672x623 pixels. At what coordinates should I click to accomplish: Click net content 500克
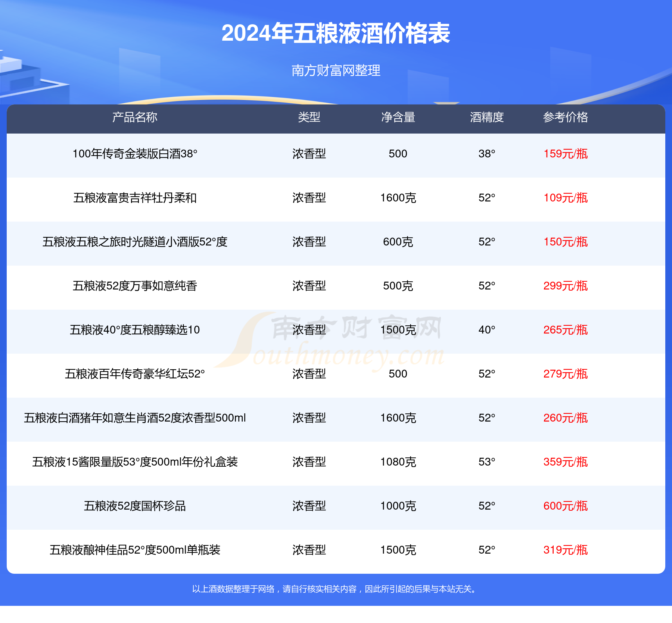click(x=398, y=286)
